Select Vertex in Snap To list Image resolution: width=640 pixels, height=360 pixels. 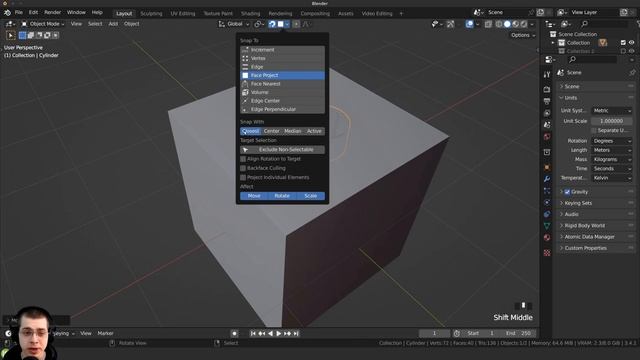pyautogui.click(x=282, y=58)
